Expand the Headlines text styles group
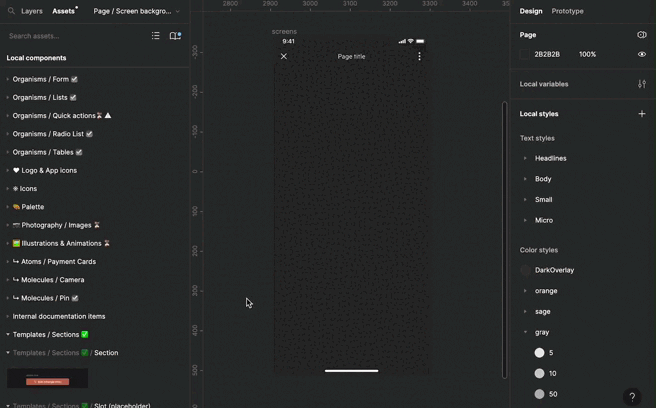 pyautogui.click(x=526, y=158)
